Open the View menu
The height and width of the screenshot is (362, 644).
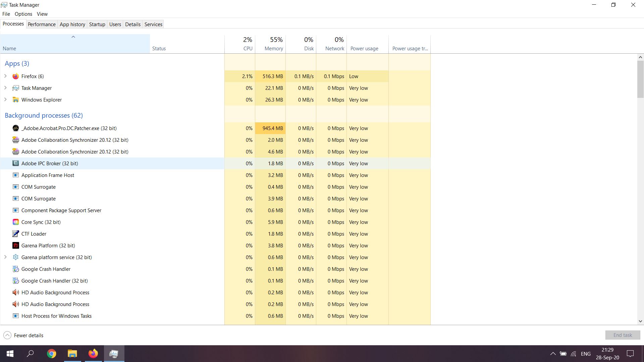pos(42,14)
